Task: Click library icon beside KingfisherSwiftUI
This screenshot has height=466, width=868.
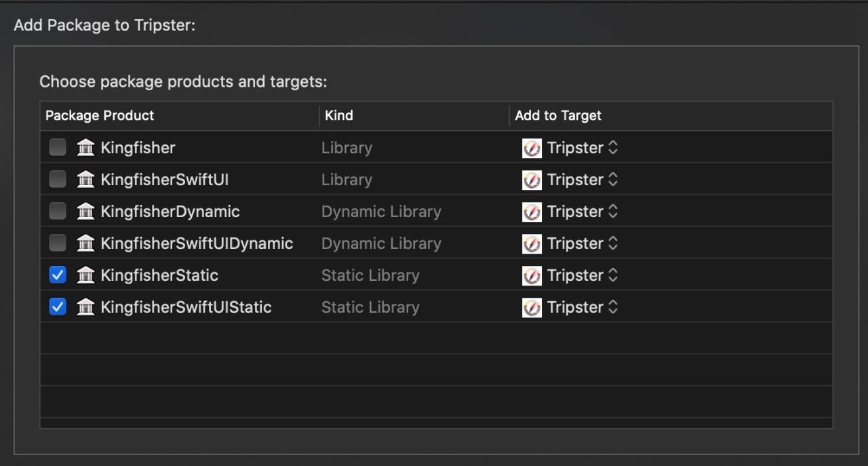Action: (x=85, y=179)
